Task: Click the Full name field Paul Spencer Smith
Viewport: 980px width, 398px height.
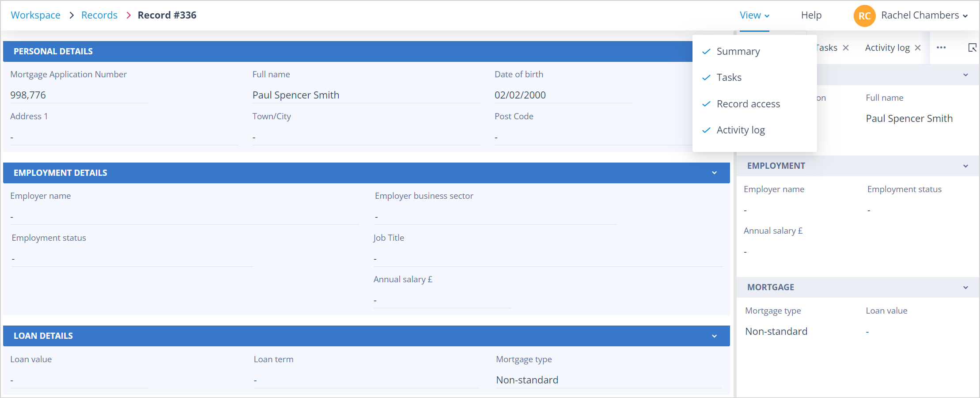Action: tap(367, 95)
